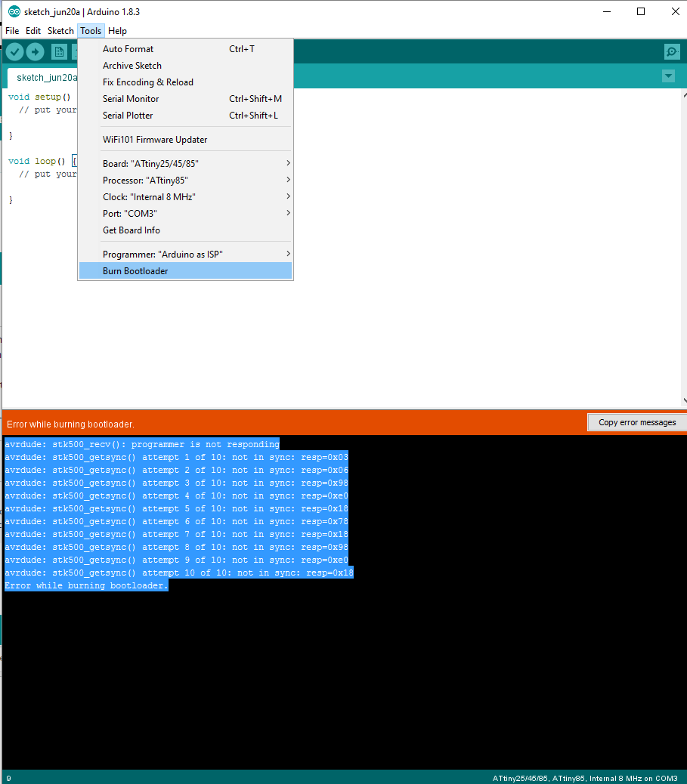The height and width of the screenshot is (784, 687).
Task: Open the Serial Plotter
Action: click(126, 115)
